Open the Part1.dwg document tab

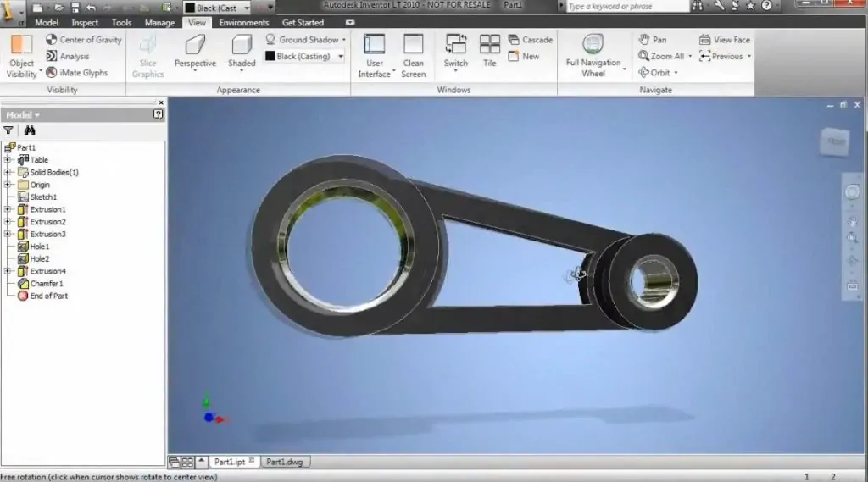[x=285, y=462]
